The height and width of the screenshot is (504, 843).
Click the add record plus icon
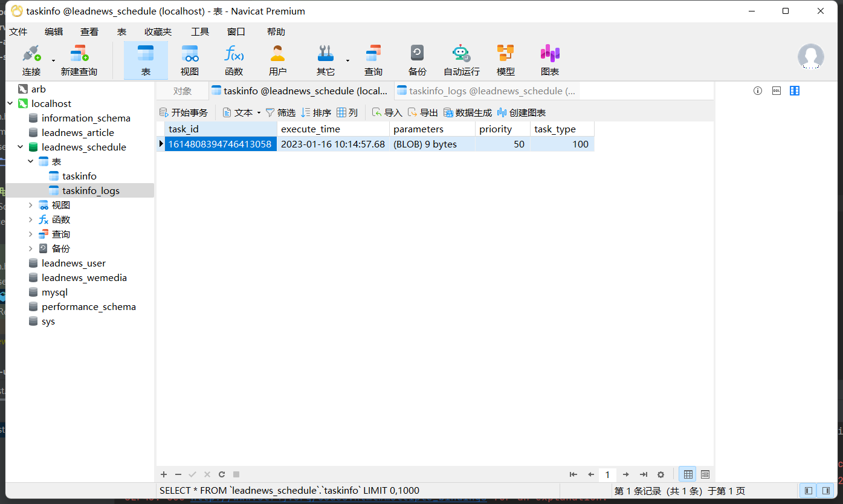point(164,474)
